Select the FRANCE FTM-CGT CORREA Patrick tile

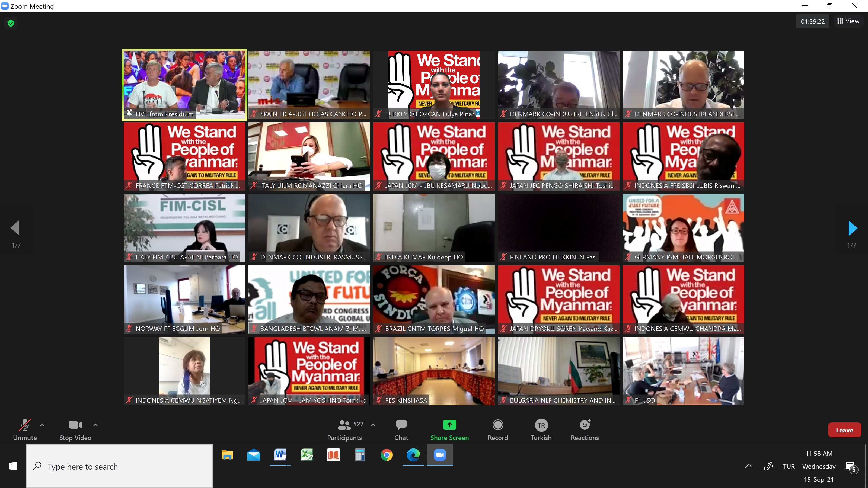point(184,156)
